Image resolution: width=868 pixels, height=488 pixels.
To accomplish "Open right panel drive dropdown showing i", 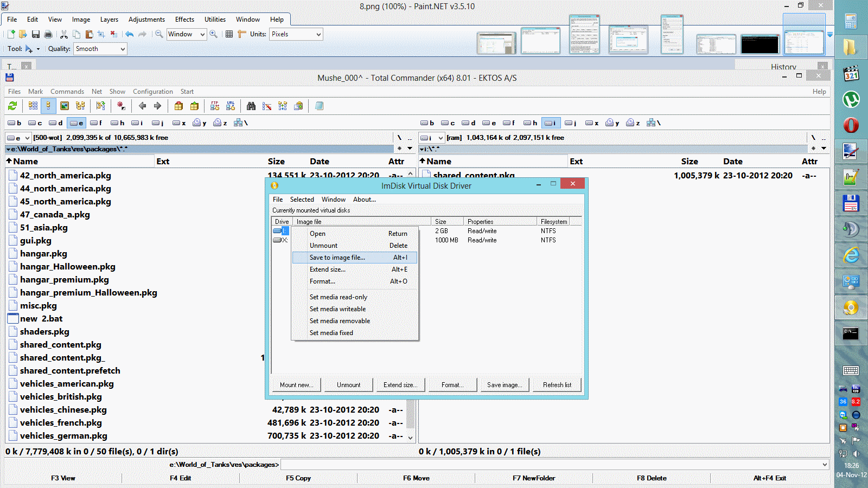I will (432, 138).
